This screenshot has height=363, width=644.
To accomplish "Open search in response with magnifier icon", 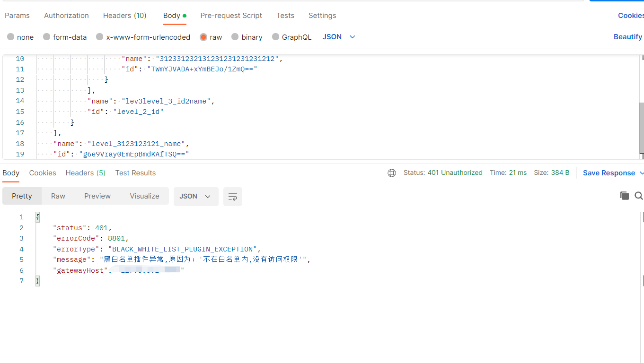I will [638, 196].
